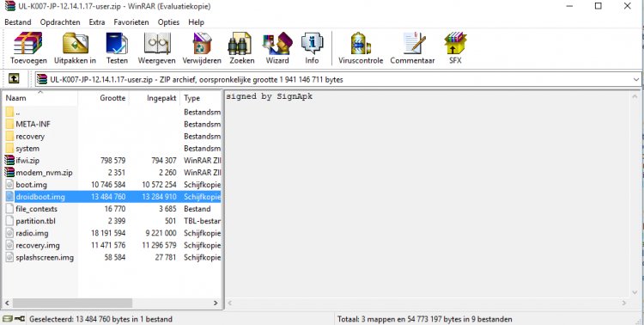Viewport: 644px width, 325px height.
Task: Click the Weergeven view icon
Action: (157, 48)
